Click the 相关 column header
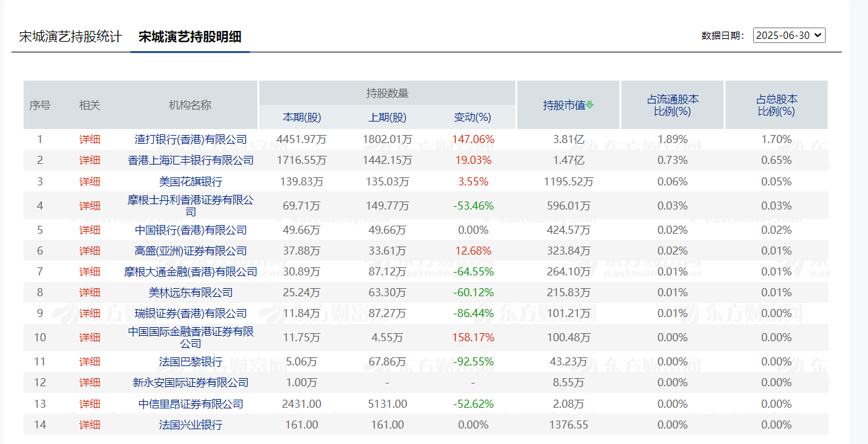 (89, 105)
